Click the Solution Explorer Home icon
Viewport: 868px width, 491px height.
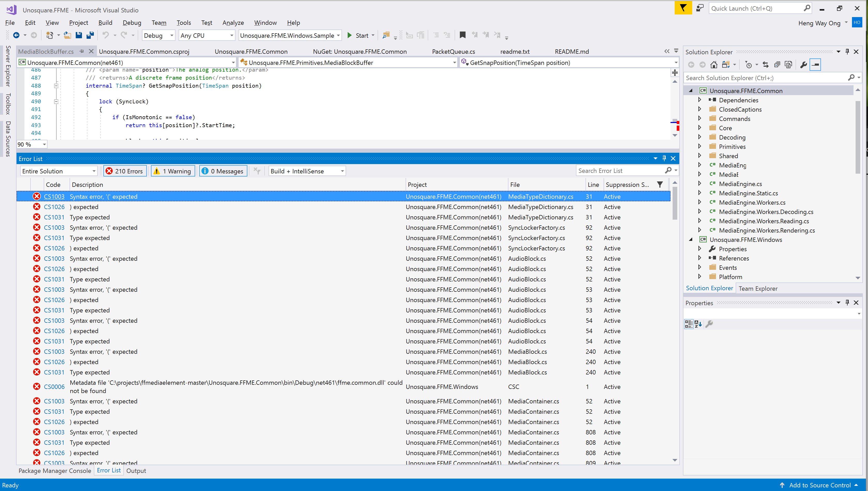[714, 64]
